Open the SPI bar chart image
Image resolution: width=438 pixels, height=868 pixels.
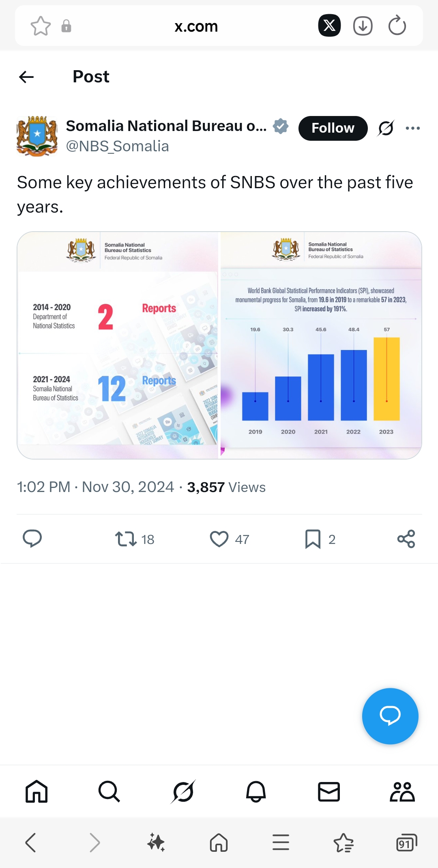pos(321,345)
